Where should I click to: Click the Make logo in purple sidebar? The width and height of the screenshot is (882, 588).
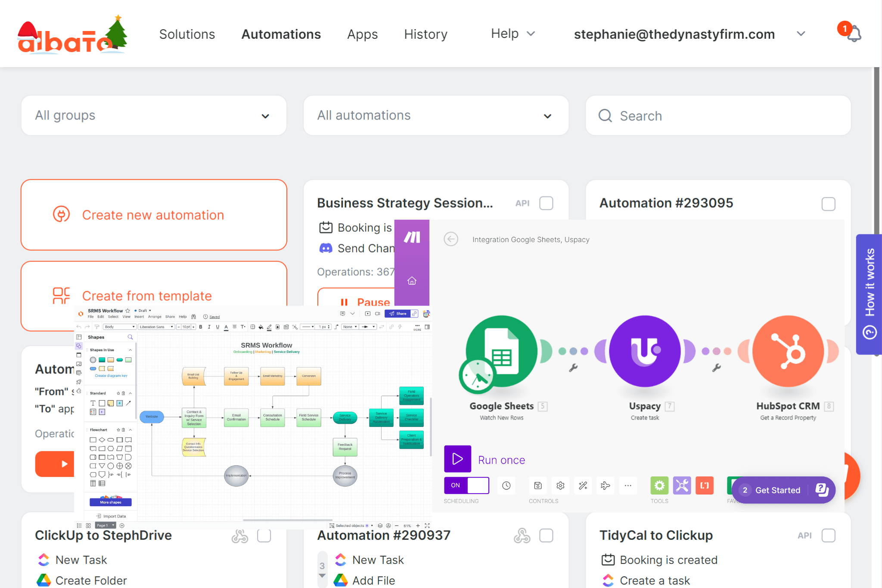click(x=412, y=237)
